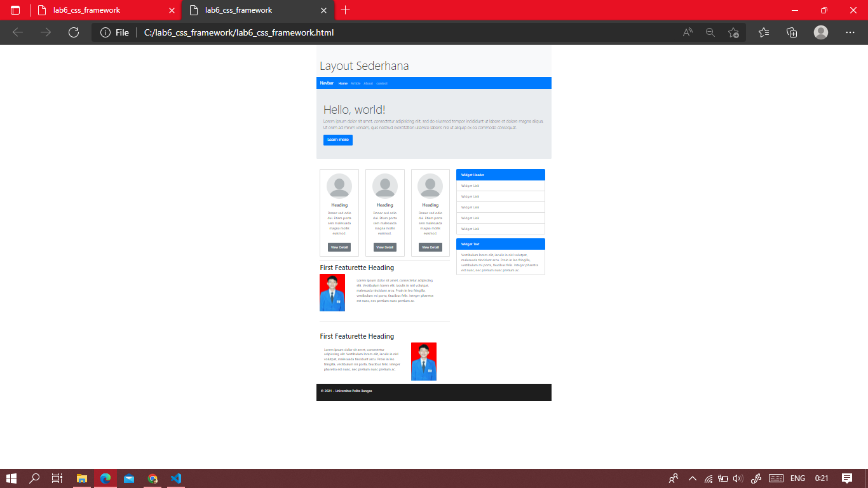Open File Explorer from the taskbar
This screenshot has width=868, height=488.
(x=81, y=478)
